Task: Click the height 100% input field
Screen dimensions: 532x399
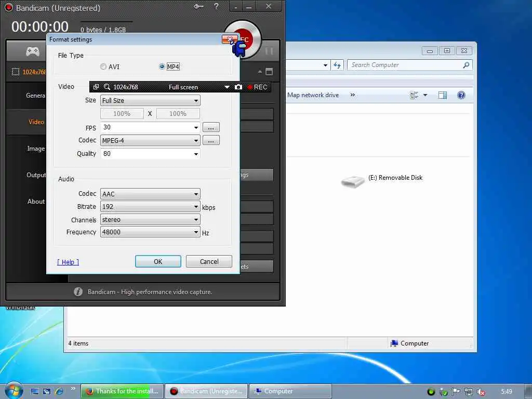Action: (x=178, y=114)
